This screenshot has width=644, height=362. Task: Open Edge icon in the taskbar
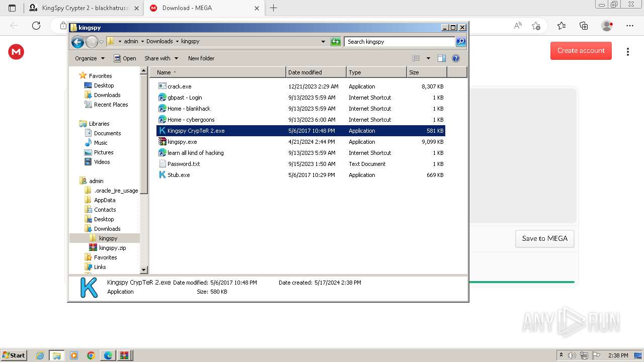[108, 355]
